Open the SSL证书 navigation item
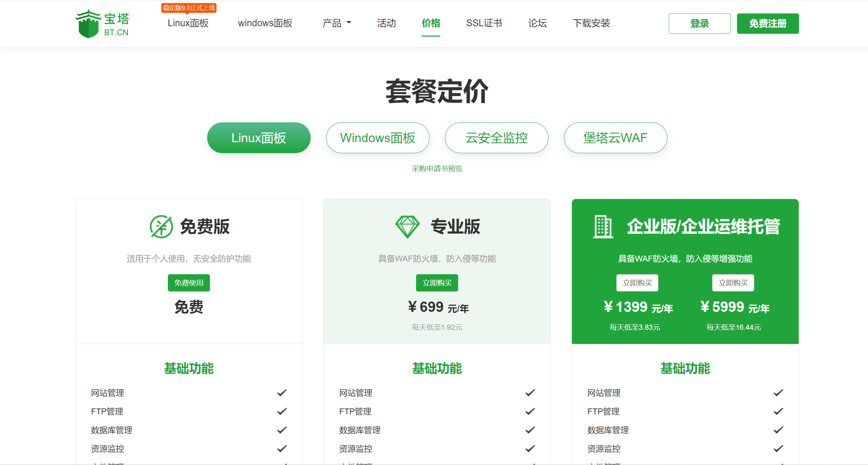This screenshot has height=465, width=868. 484,23
